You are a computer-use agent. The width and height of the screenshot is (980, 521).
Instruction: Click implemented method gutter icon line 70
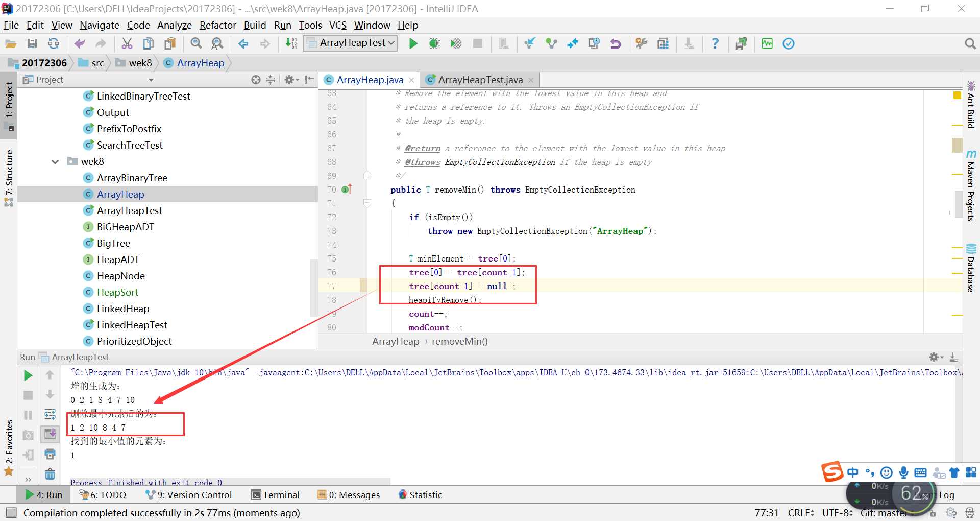pyautogui.click(x=347, y=190)
